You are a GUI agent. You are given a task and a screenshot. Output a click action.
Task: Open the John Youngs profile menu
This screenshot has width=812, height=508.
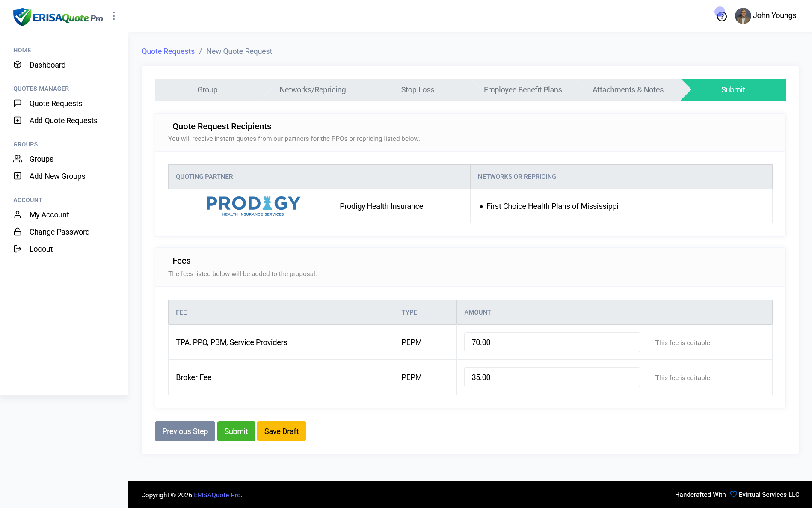765,15
